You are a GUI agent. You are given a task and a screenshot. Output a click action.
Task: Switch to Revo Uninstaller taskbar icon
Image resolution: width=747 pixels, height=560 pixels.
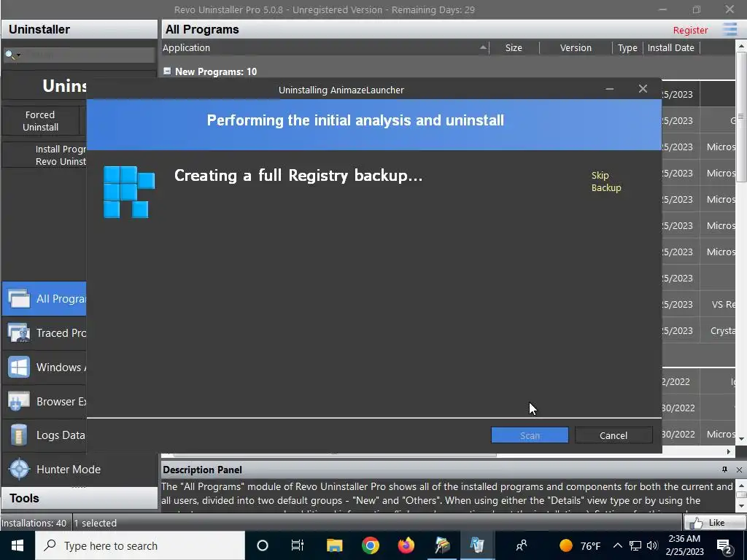pos(477,545)
